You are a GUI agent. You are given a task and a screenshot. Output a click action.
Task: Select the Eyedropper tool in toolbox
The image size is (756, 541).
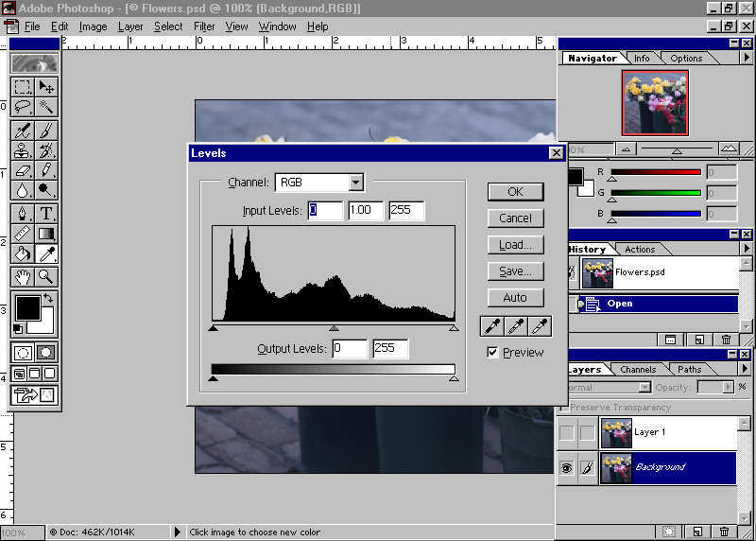click(46, 253)
